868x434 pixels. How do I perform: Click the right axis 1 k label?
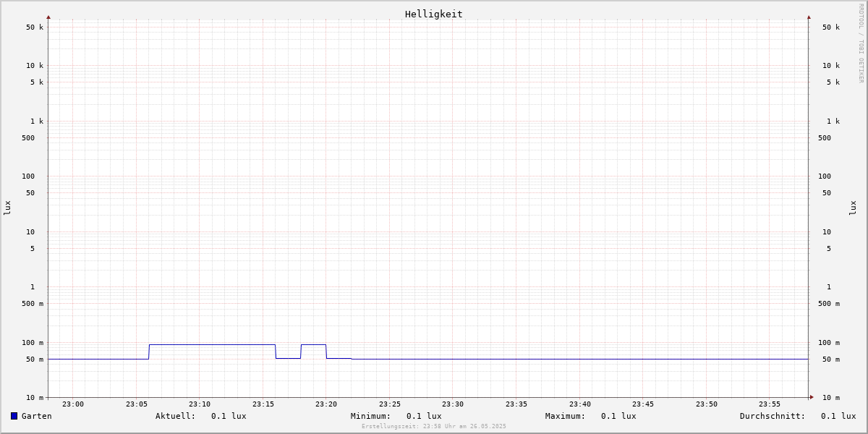tap(833, 122)
